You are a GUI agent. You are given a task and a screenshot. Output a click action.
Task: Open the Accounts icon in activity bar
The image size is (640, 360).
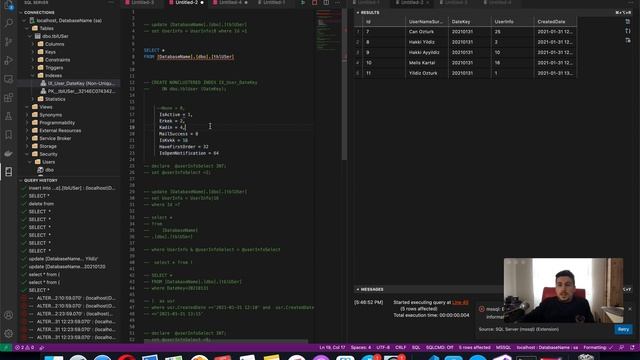9,315
